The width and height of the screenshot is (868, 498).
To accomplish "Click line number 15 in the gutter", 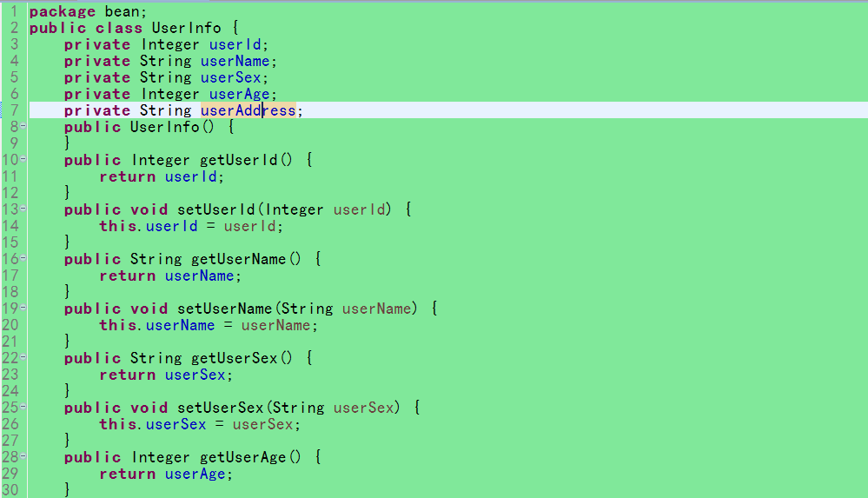I will pos(10,242).
